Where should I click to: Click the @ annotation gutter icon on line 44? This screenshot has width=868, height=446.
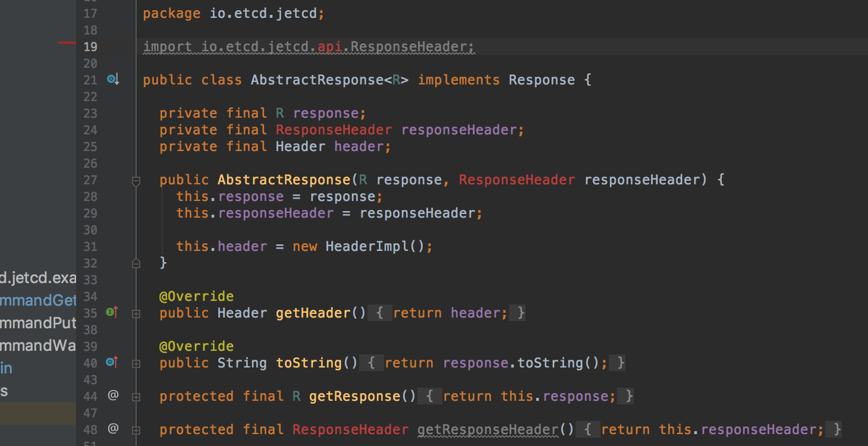pos(113,395)
